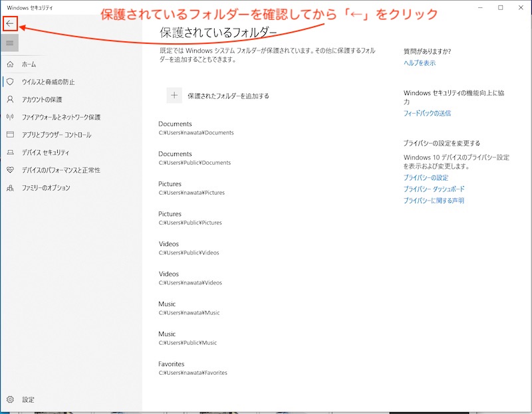The height and width of the screenshot is (414, 532).
Task: Select Music folder under Users\Public
Action: (x=188, y=338)
